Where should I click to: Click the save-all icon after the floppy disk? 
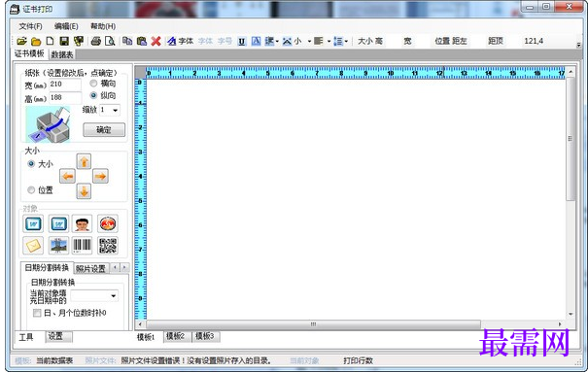79,41
